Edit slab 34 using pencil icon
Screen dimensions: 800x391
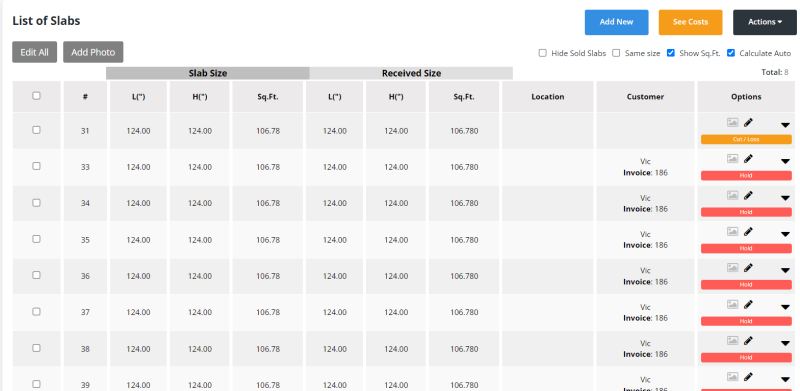coord(748,196)
